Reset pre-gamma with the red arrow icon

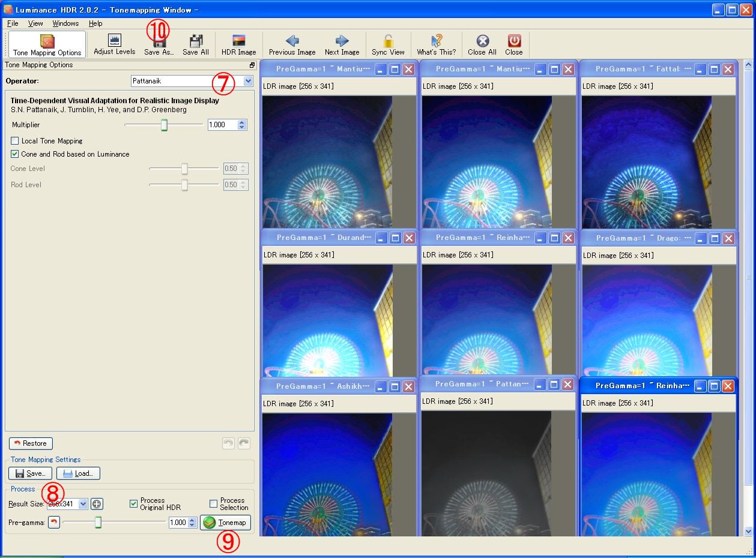coord(54,523)
